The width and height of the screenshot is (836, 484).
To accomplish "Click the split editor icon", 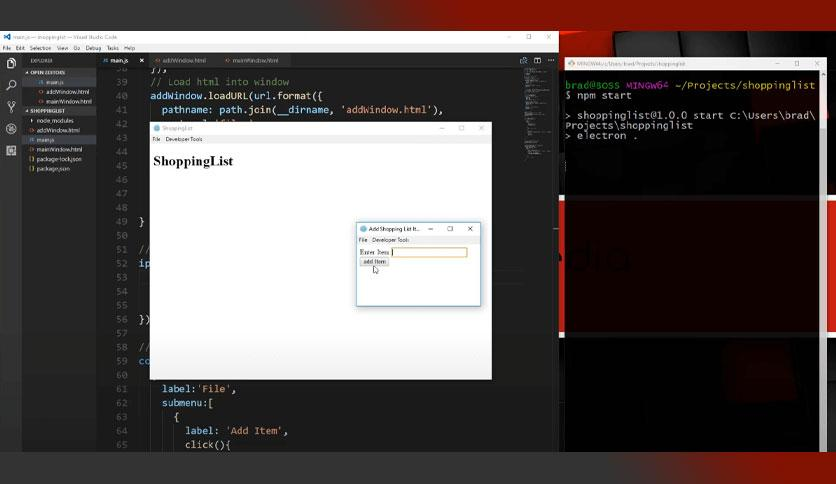I will coord(537,60).
